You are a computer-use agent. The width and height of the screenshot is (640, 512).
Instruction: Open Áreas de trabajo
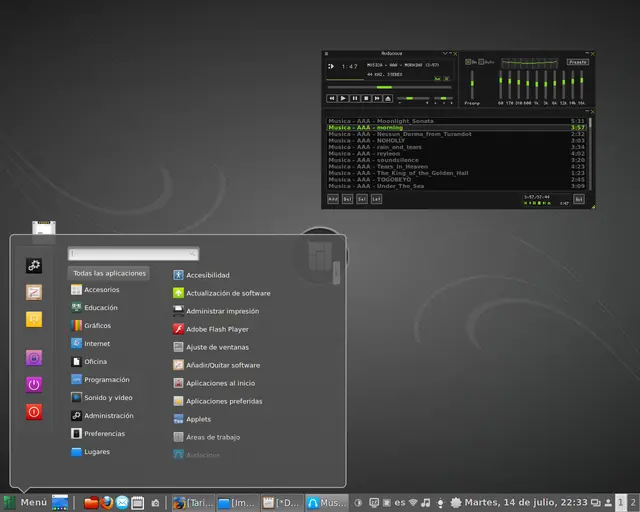[x=206, y=437]
